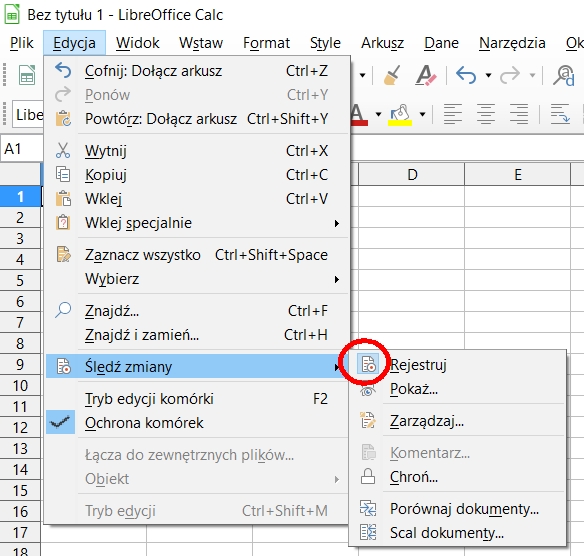Open the undo history dropdown arrow

click(488, 75)
